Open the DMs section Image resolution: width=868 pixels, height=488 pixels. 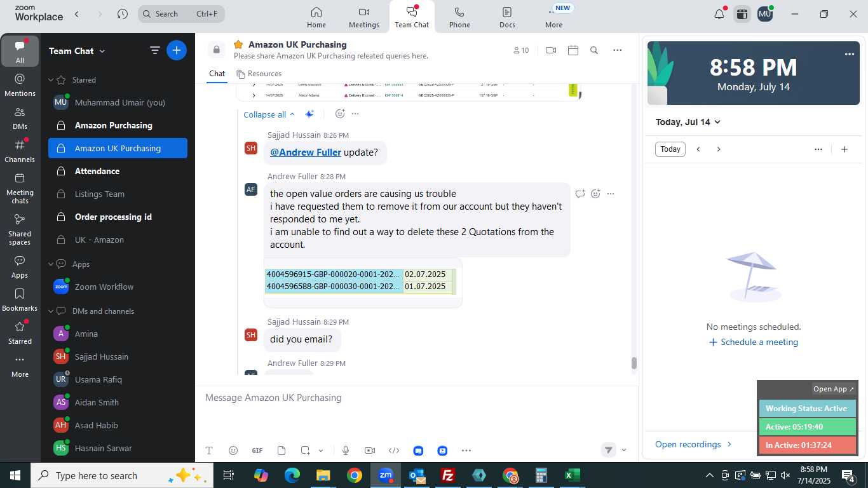pos(20,118)
